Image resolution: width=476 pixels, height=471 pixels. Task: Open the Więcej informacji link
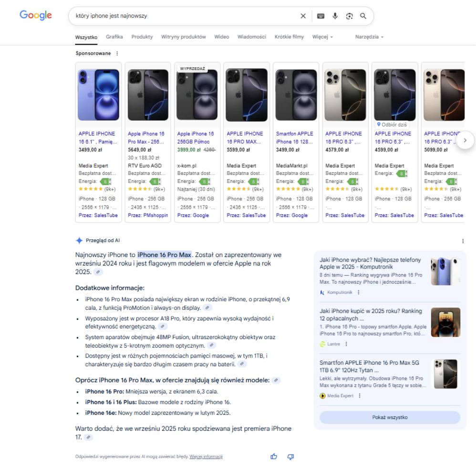point(206,456)
